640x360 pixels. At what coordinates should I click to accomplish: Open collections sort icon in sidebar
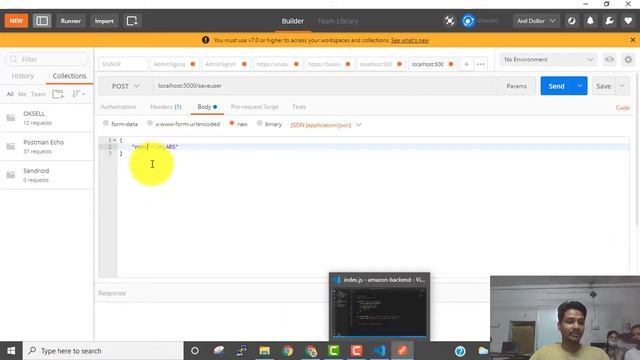(x=78, y=94)
